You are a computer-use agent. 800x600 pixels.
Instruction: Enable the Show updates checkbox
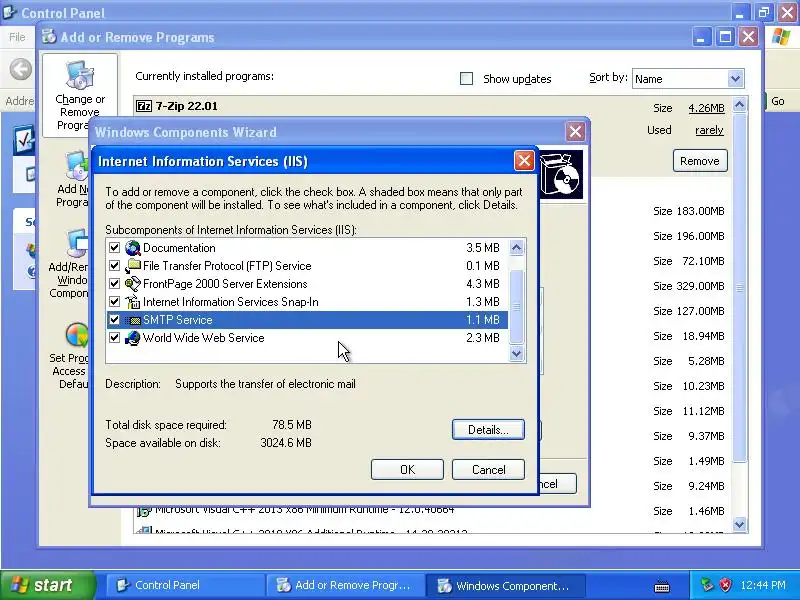466,79
